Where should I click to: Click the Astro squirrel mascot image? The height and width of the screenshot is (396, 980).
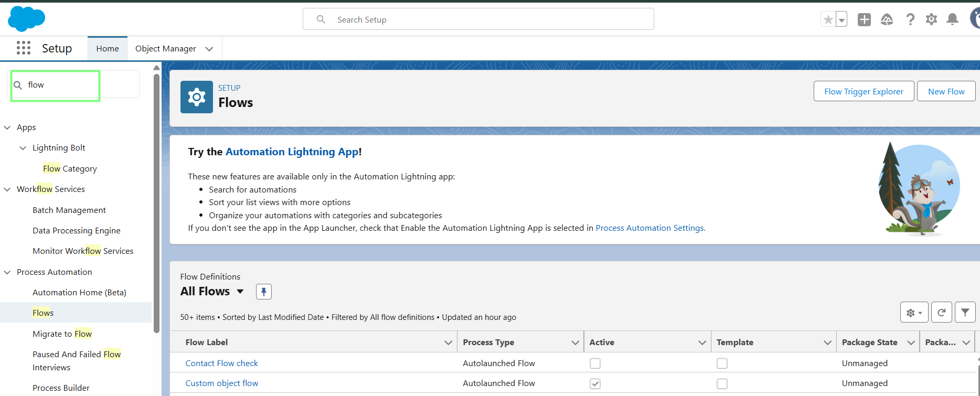919,190
